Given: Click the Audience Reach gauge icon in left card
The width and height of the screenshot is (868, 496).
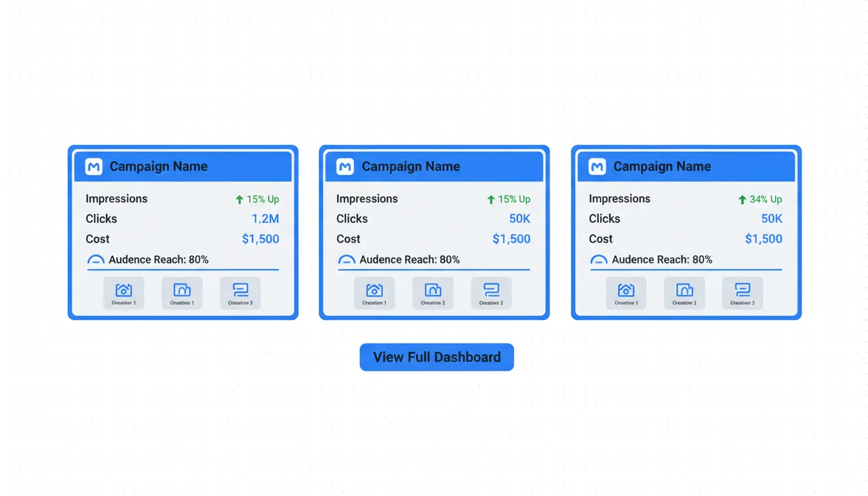Looking at the screenshot, I should (x=96, y=260).
